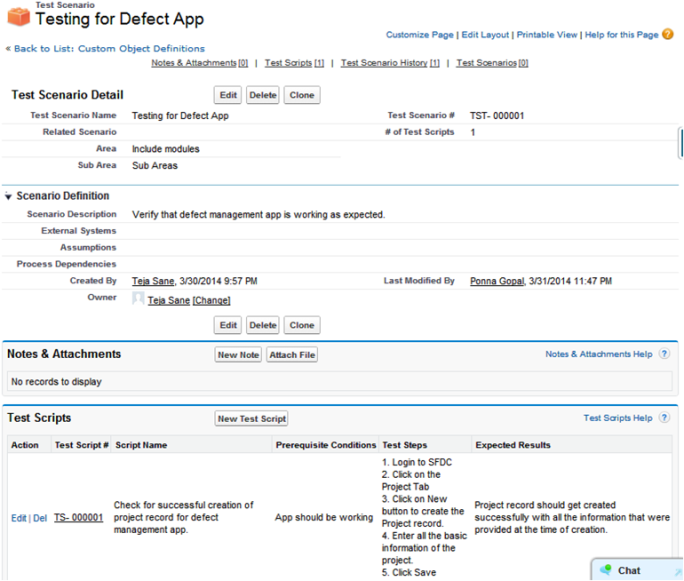684x581 pixels.
Task: Open test script TS- 000001 link
Action: click(79, 517)
